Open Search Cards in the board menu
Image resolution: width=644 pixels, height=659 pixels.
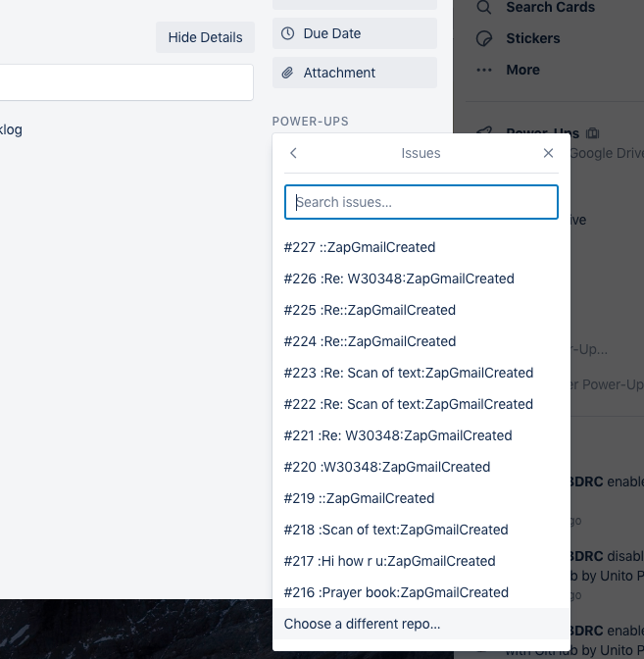pyautogui.click(x=550, y=7)
